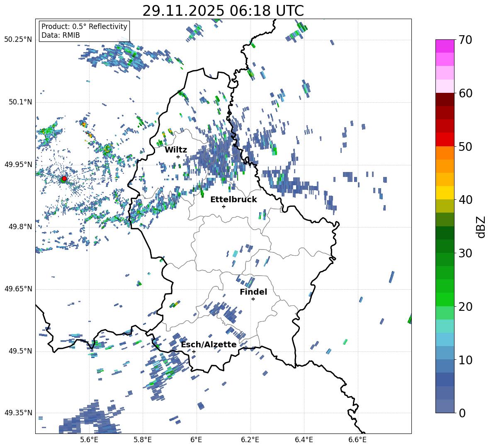Click the 6.2°E longitude label

click(x=250, y=440)
